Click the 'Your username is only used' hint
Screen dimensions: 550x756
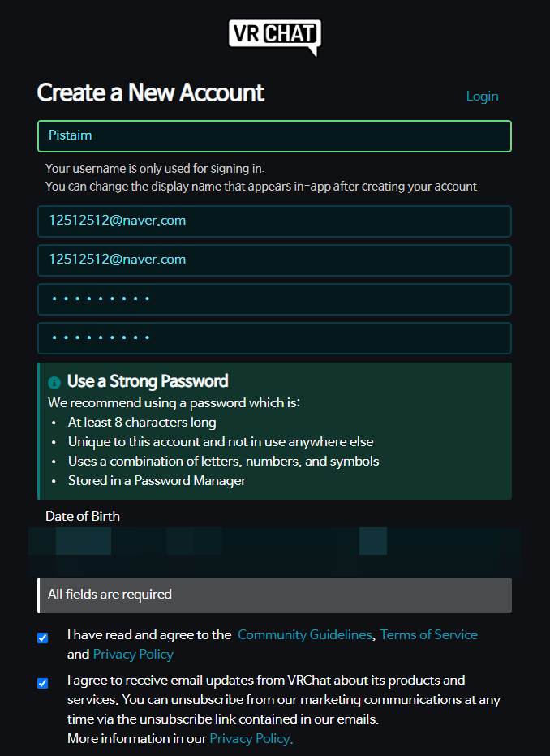[x=155, y=169]
